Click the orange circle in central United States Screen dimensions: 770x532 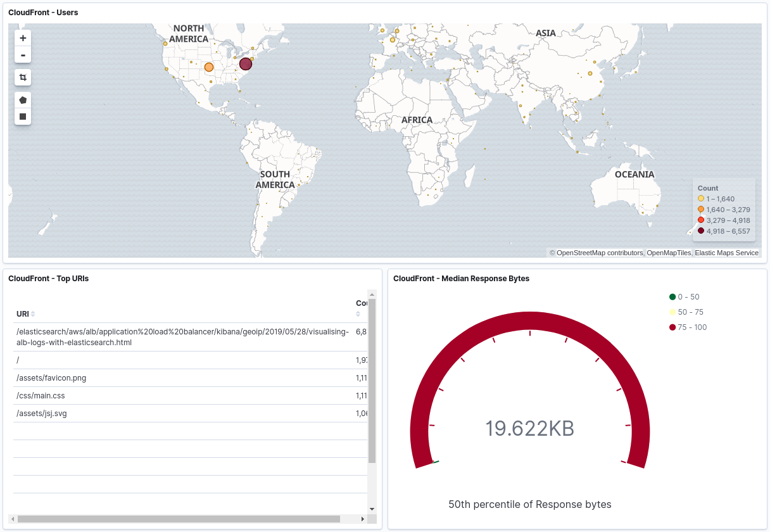[209, 67]
